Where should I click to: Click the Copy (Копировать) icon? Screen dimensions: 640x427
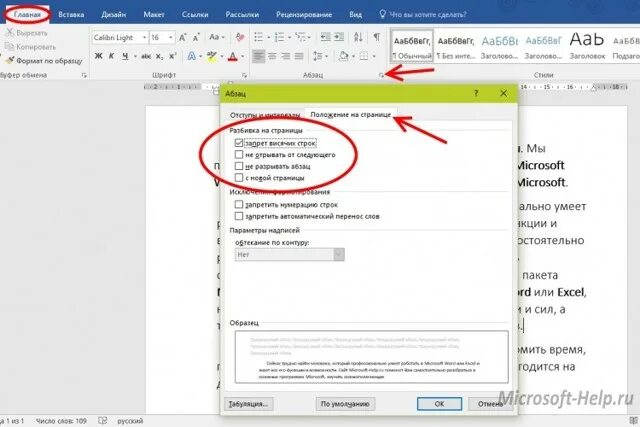(x=10, y=47)
